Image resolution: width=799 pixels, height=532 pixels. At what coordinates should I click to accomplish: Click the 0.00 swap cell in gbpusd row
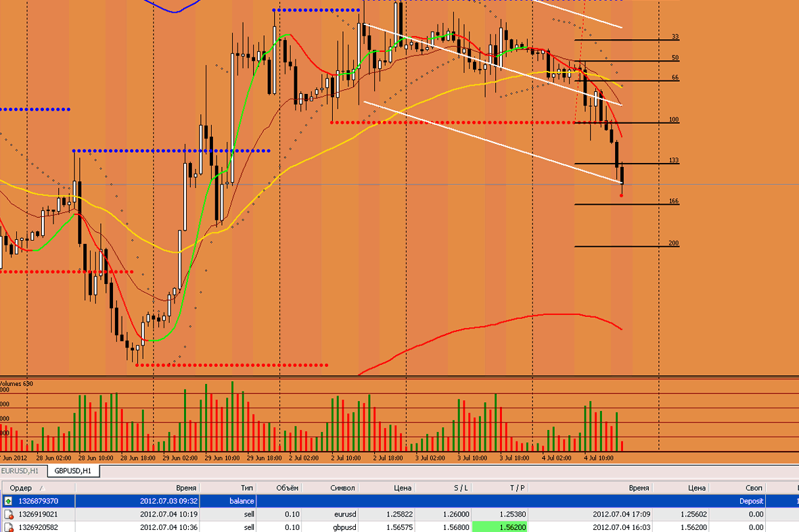pos(756,527)
